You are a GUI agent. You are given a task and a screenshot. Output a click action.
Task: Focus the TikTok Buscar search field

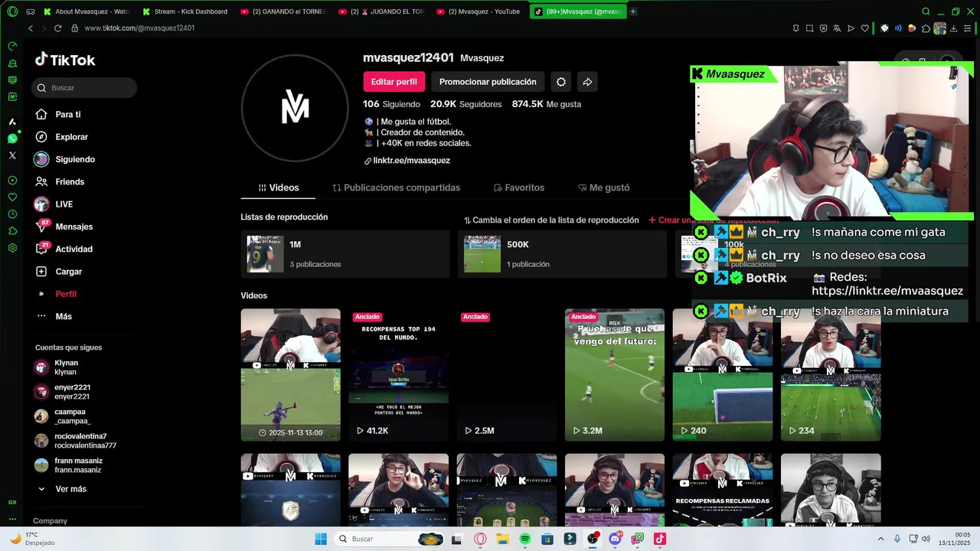(84, 88)
